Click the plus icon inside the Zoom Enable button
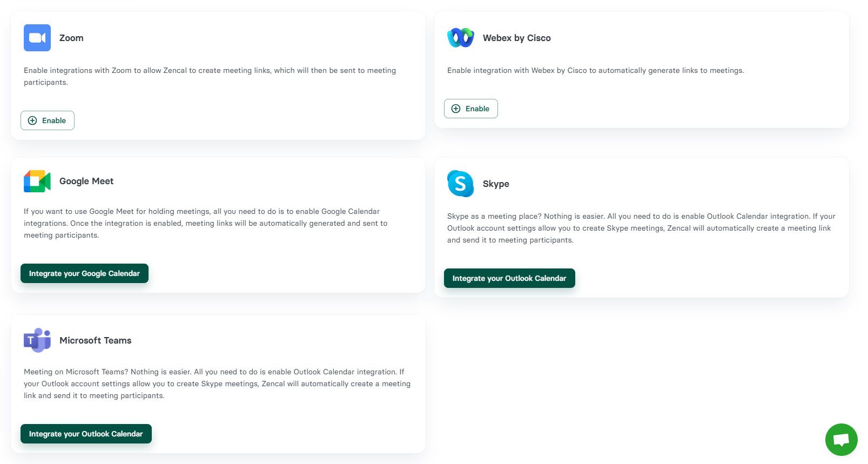This screenshot has height=464, width=868. 32,120
